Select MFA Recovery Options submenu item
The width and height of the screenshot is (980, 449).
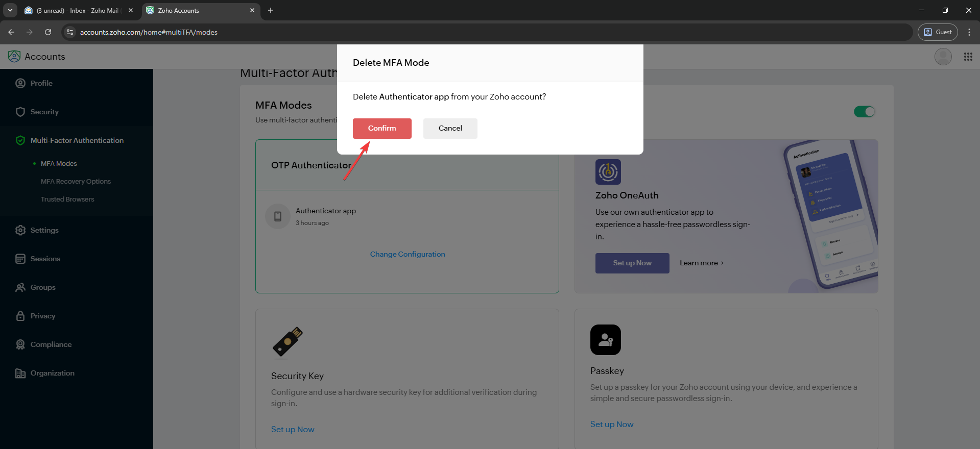76,181
